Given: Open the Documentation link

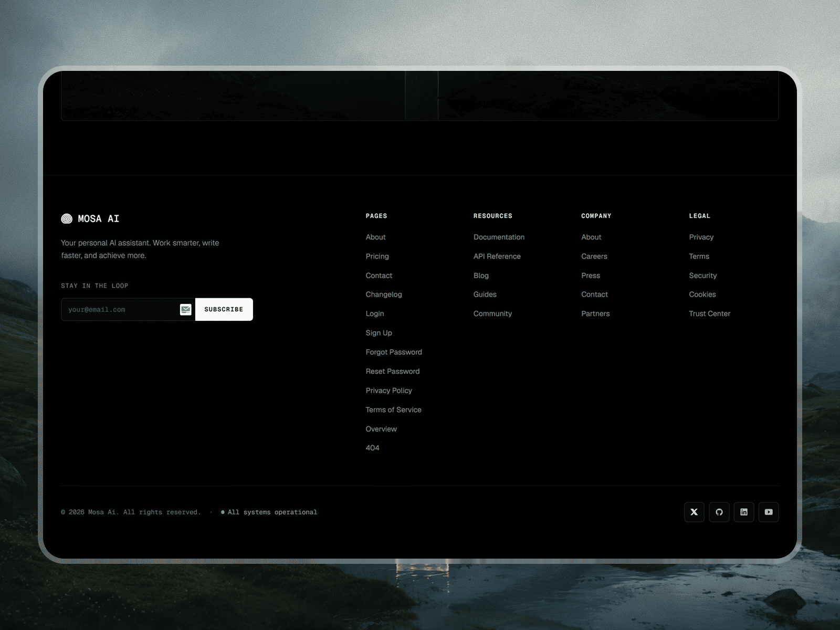Looking at the screenshot, I should (x=499, y=237).
